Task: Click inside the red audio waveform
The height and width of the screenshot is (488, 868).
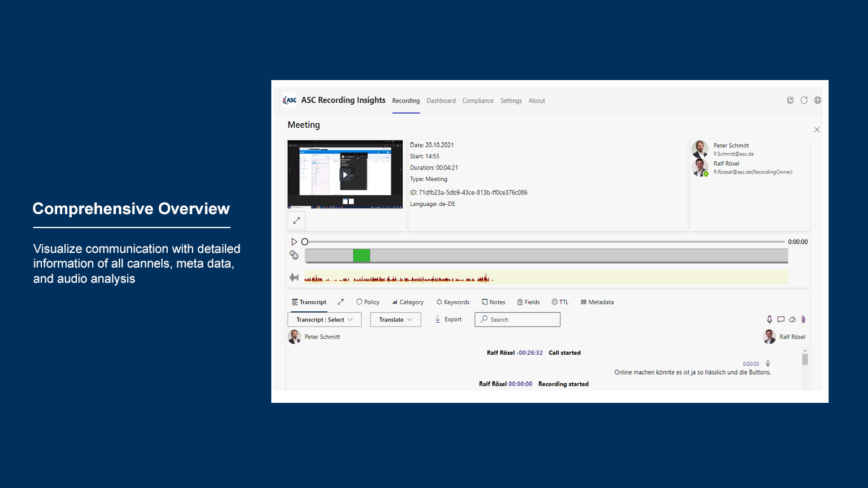Action: tap(398, 278)
